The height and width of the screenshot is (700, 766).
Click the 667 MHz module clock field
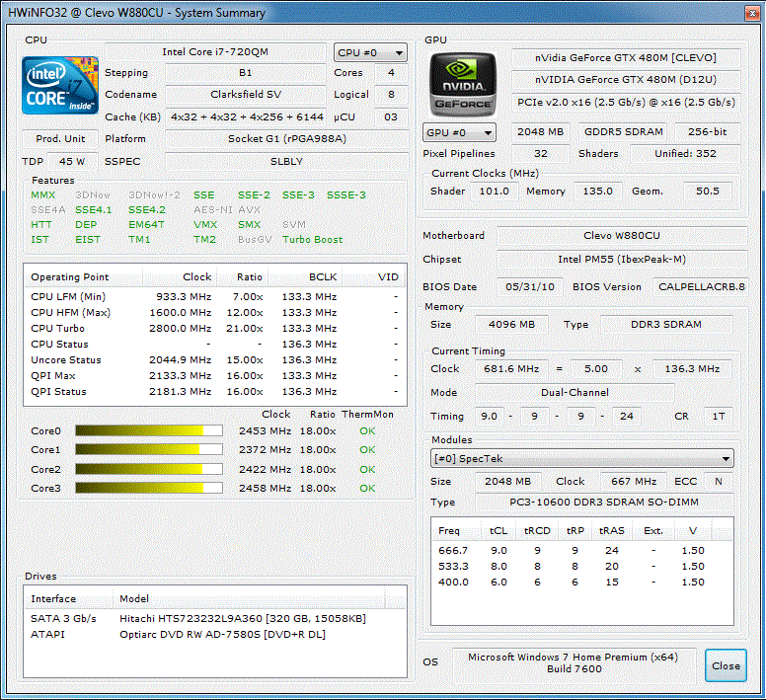(x=634, y=481)
